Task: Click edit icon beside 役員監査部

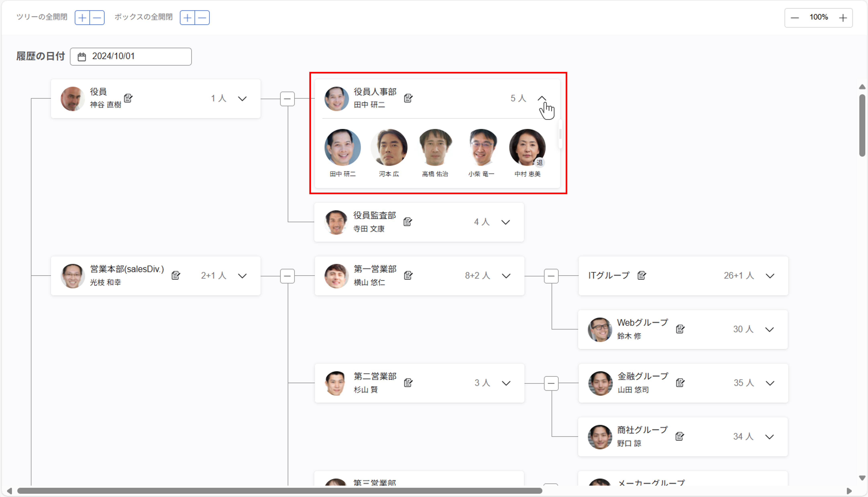Action: click(407, 222)
